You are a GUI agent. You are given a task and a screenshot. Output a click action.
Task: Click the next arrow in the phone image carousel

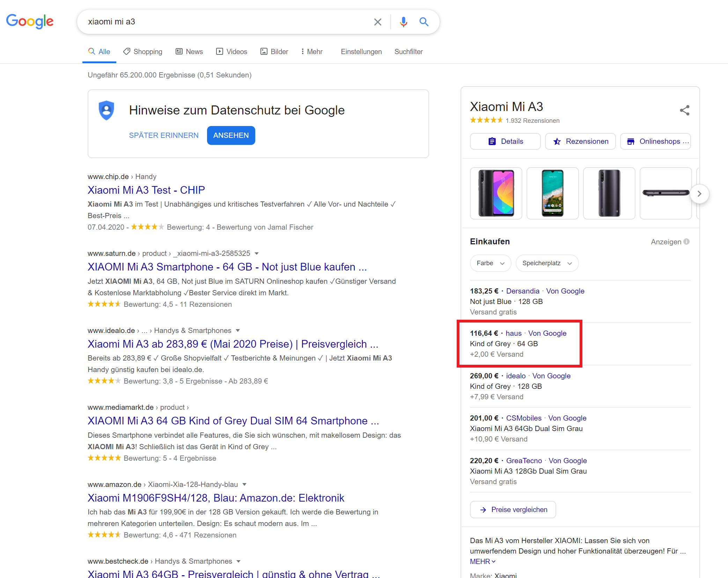[699, 193]
